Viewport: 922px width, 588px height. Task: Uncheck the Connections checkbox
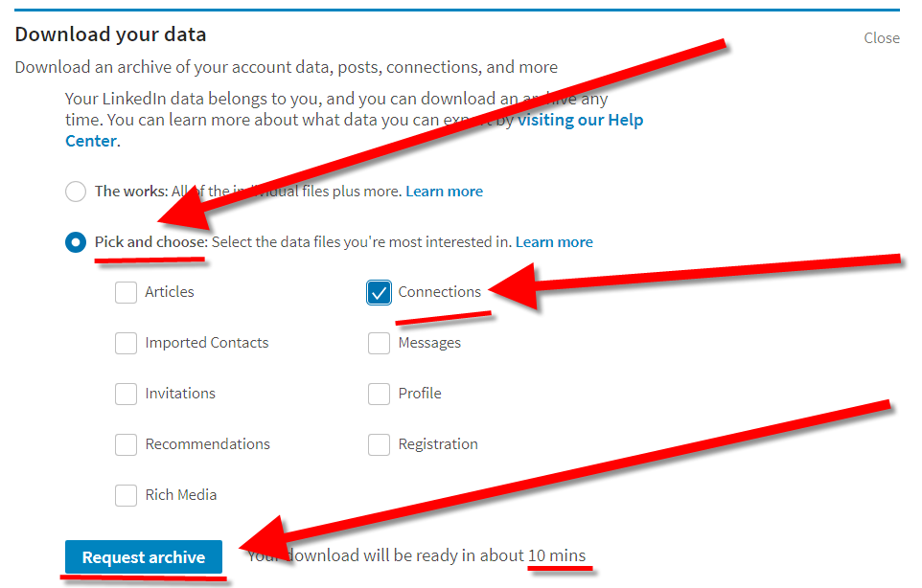coord(379,292)
